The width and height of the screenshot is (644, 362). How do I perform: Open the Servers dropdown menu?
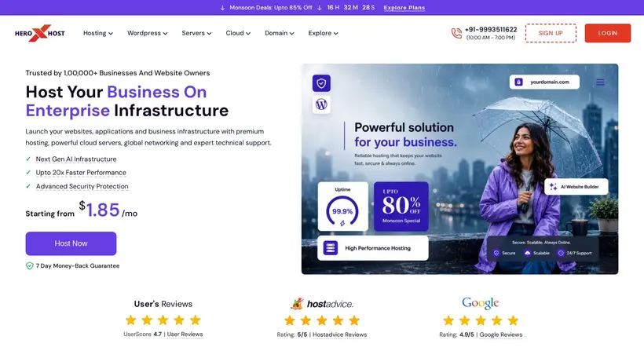pyautogui.click(x=196, y=33)
